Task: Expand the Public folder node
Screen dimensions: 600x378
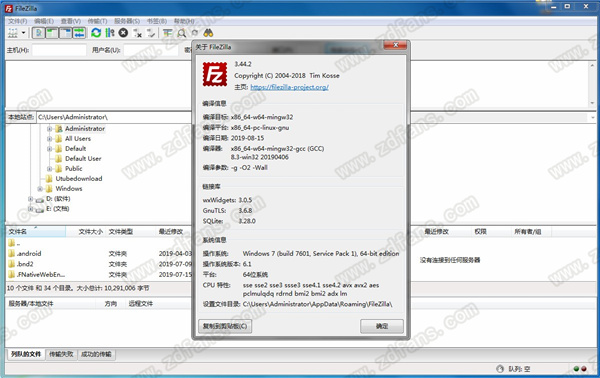Action: (x=49, y=168)
